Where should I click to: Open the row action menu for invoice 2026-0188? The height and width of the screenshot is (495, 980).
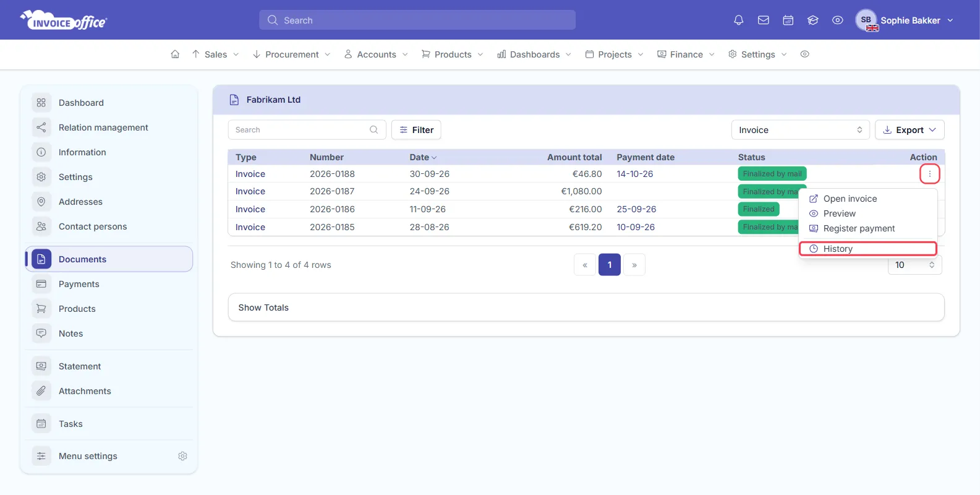pyautogui.click(x=929, y=174)
